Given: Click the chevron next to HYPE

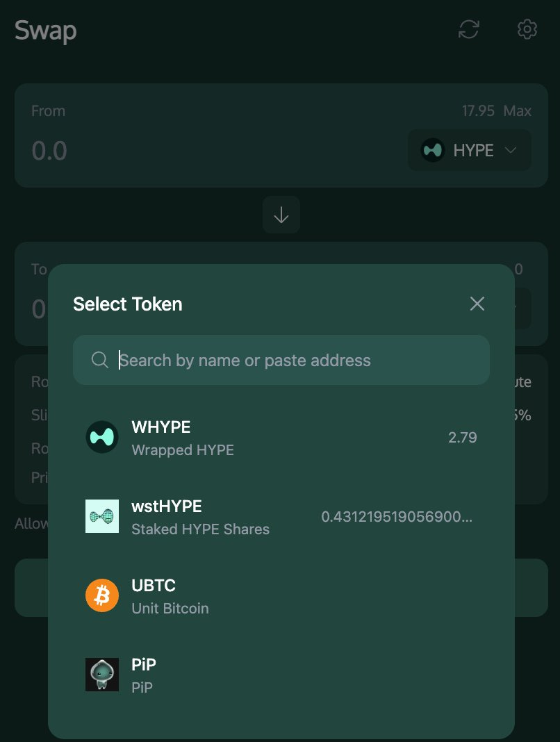Looking at the screenshot, I should pos(510,150).
